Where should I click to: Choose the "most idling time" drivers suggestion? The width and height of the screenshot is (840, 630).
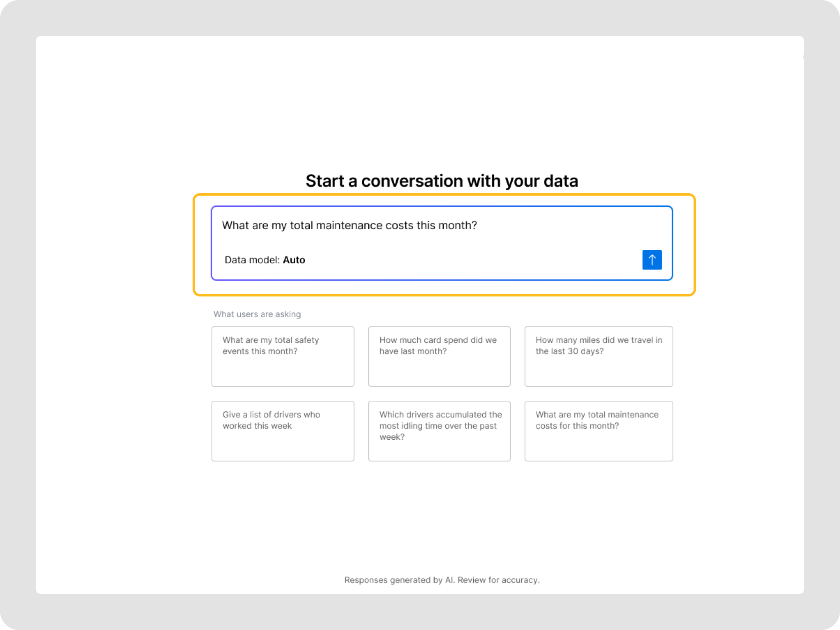click(x=439, y=431)
